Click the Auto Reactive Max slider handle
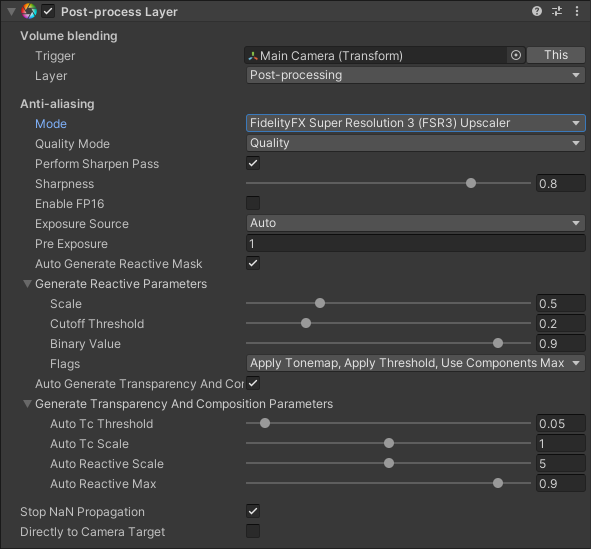 point(498,483)
